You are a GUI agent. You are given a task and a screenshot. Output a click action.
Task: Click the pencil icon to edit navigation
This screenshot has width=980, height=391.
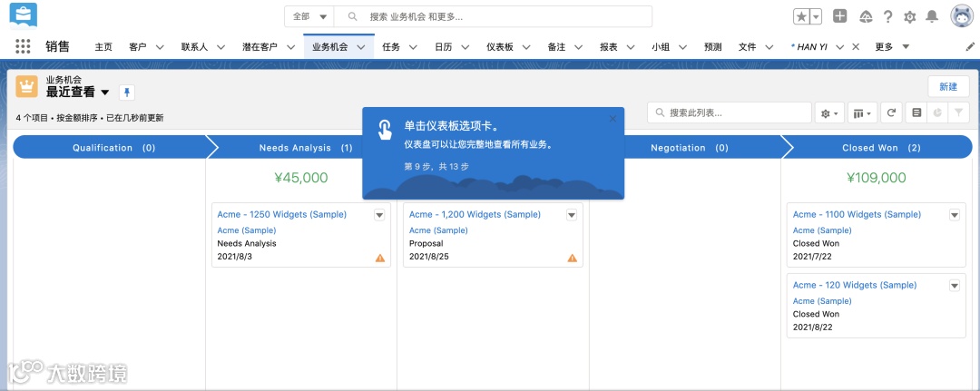coord(970,46)
